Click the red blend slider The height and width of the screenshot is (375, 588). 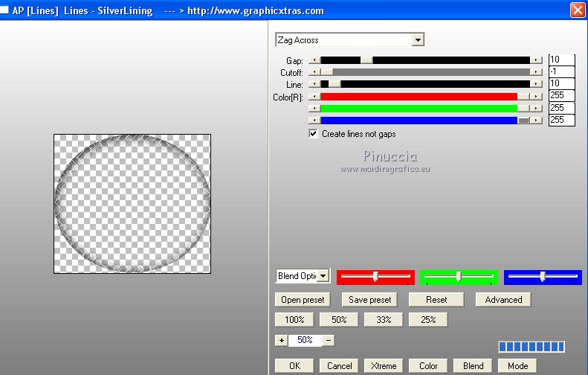click(375, 277)
